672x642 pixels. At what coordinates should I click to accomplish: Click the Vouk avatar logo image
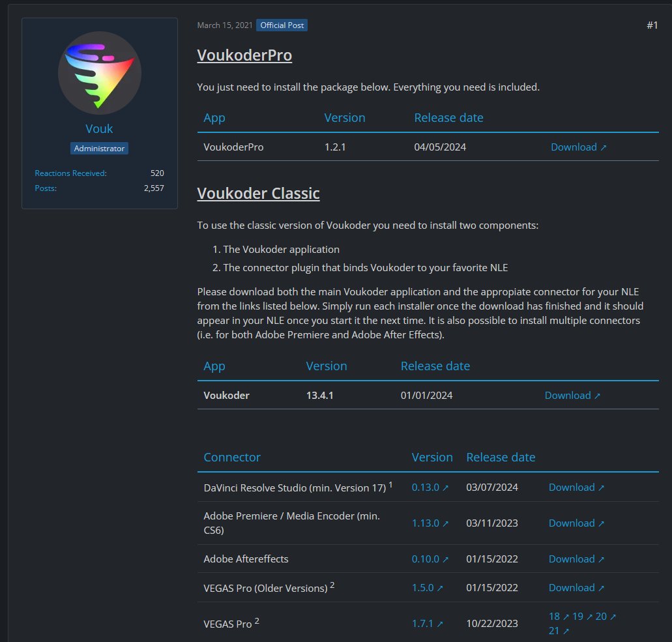point(100,73)
